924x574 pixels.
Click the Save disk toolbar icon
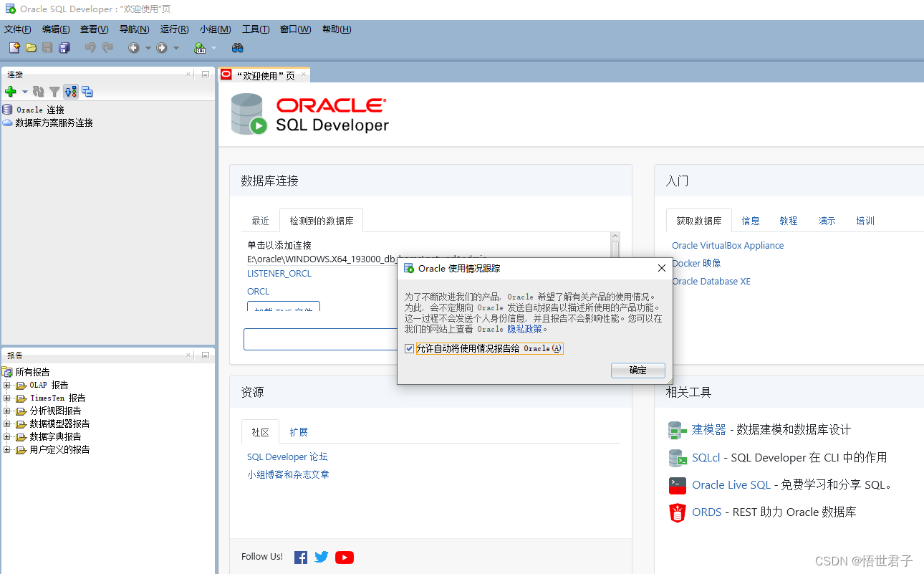[47, 47]
